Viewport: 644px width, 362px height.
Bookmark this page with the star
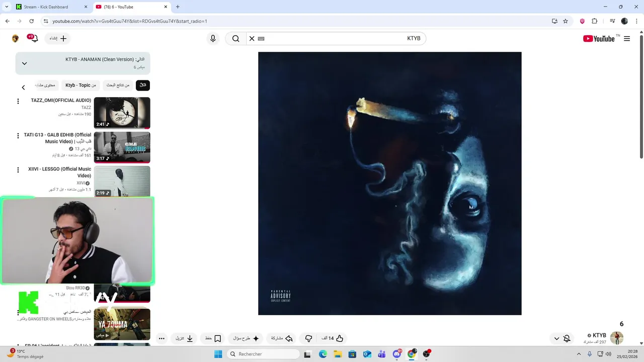click(x=566, y=21)
